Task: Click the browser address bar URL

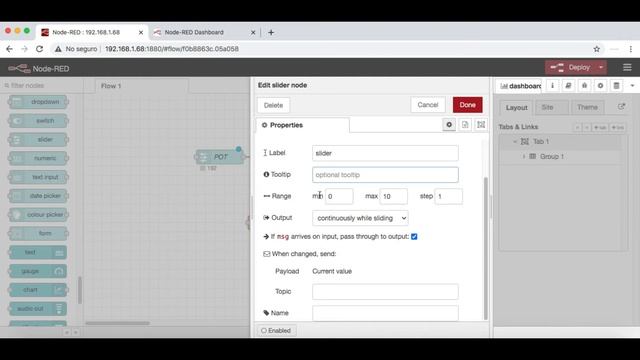Action: pos(171,49)
